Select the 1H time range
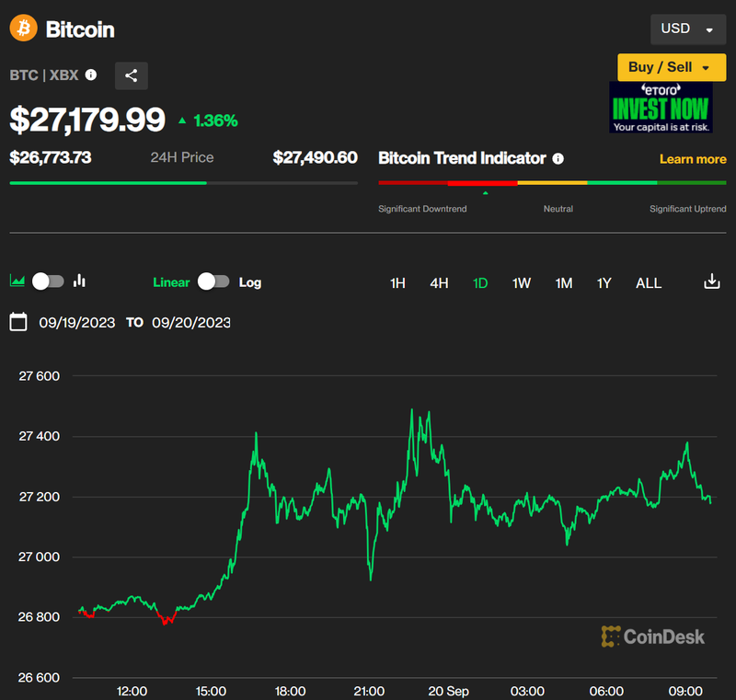Viewport: 736px width, 700px height. [x=397, y=283]
